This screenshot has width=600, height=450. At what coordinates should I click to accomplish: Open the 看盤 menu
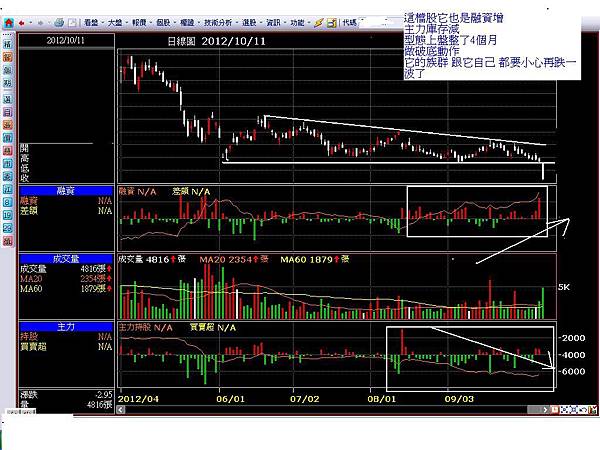coord(91,23)
